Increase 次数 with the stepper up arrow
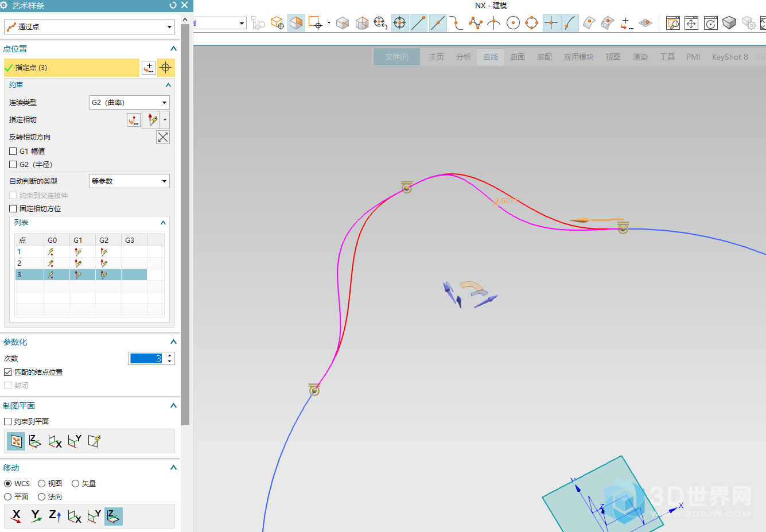 [170, 356]
